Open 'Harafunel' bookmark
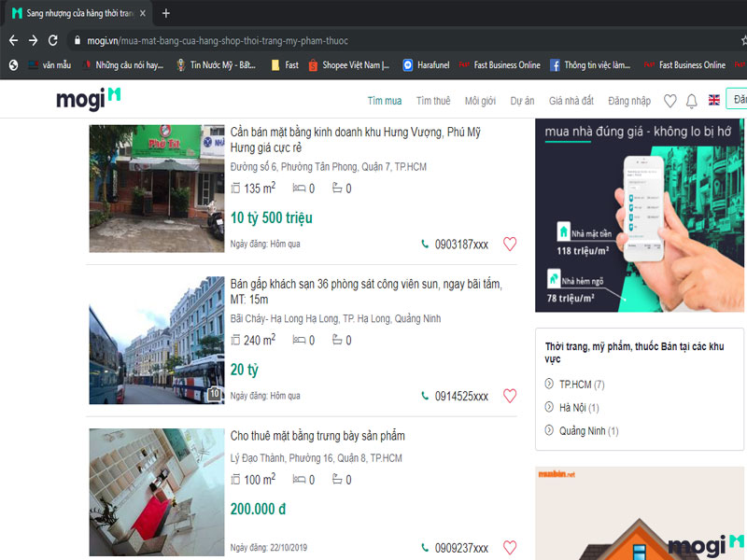Viewport: 747px width, 560px height. coord(426,65)
